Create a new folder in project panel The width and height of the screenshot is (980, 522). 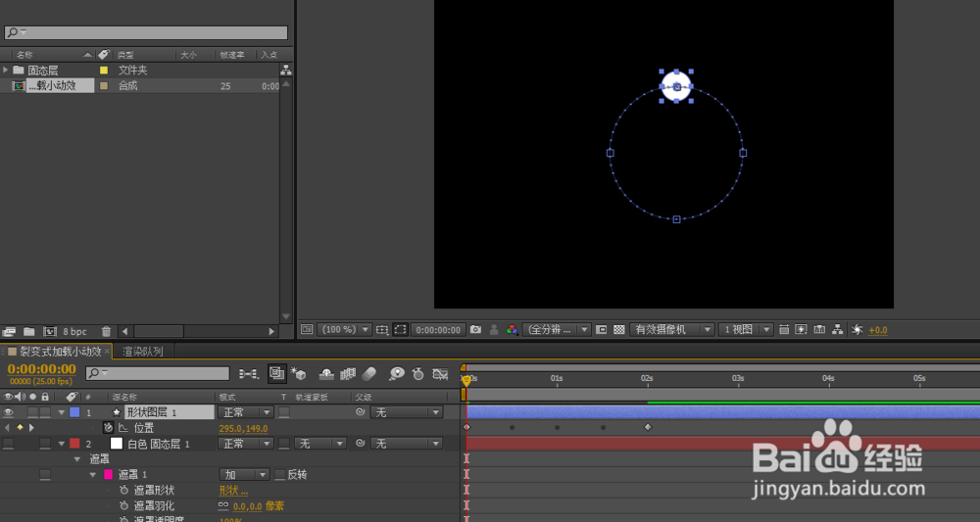click(29, 331)
